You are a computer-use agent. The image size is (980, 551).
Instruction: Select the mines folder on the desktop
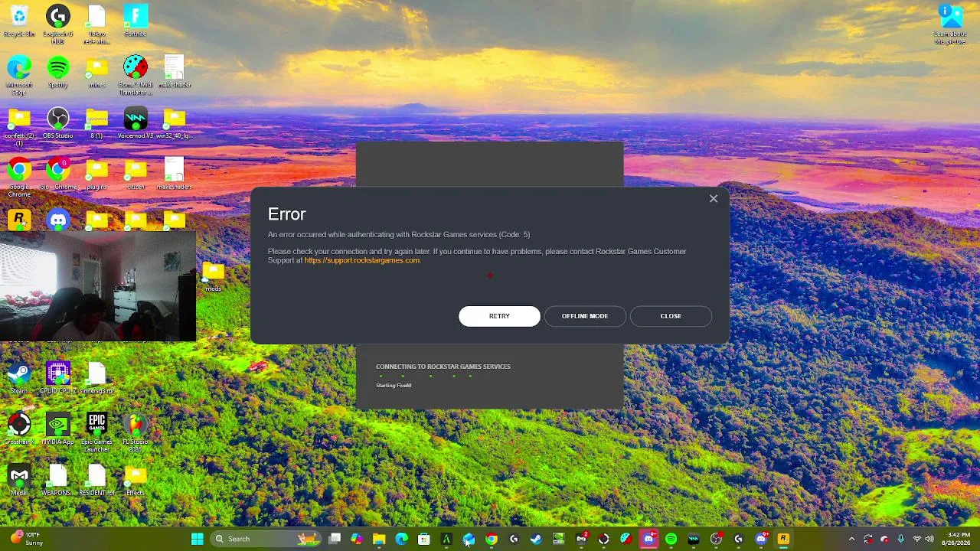96,72
